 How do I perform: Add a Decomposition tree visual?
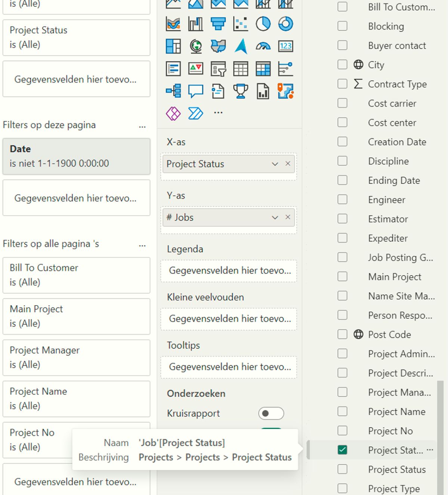[173, 91]
